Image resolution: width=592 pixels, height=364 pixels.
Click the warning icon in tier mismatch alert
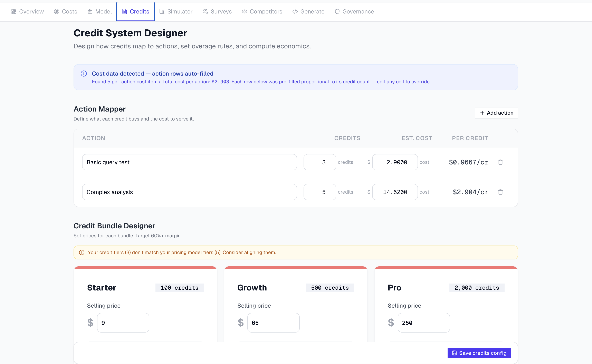[82, 252]
